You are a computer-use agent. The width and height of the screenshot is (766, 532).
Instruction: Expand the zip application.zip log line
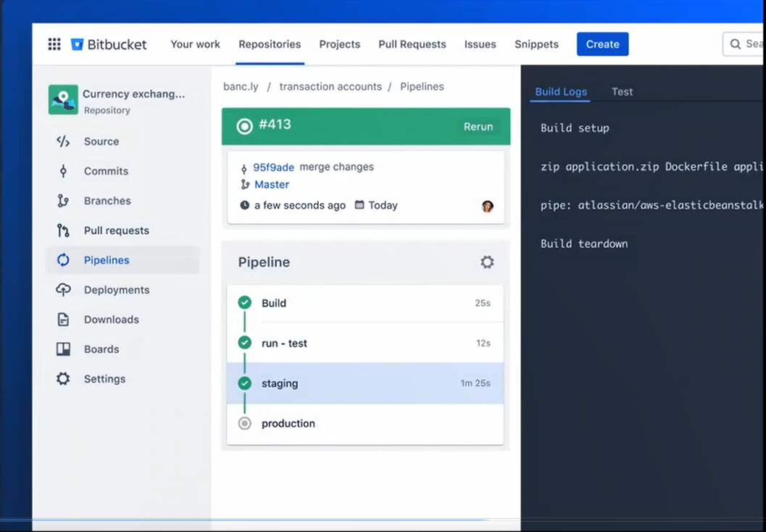pyautogui.click(x=651, y=167)
